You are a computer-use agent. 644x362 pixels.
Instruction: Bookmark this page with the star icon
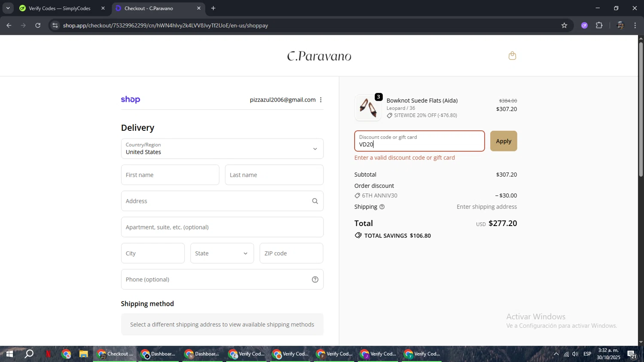pyautogui.click(x=564, y=25)
